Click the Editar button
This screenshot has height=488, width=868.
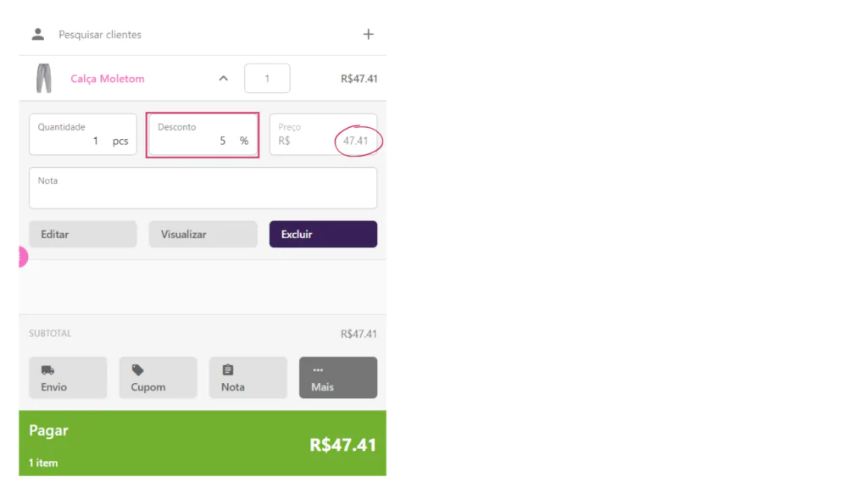pos(83,234)
